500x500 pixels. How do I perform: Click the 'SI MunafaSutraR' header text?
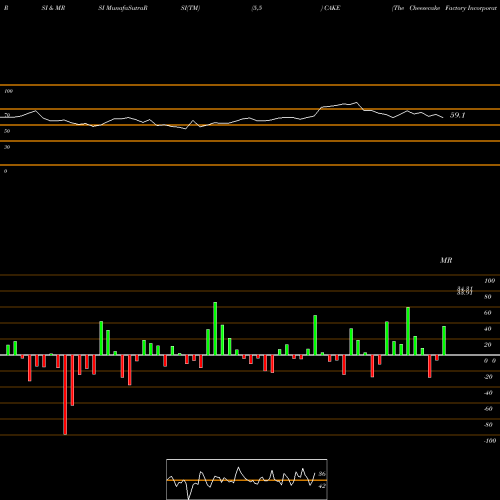(x=123, y=8)
